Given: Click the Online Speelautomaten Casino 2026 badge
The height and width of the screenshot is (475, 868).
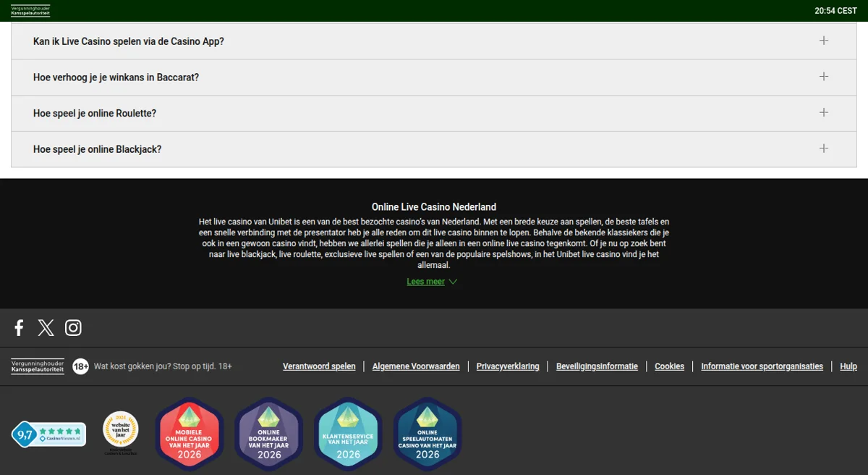Looking at the screenshot, I should tap(427, 434).
